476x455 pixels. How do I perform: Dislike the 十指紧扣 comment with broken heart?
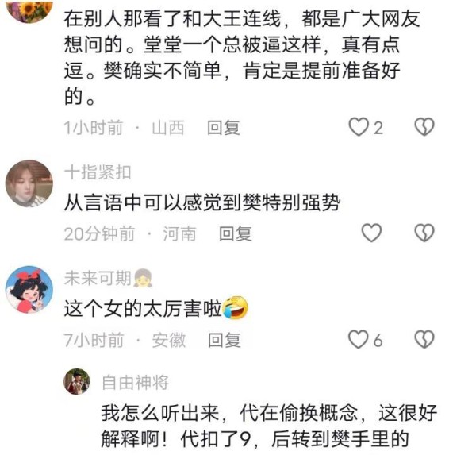pyautogui.click(x=424, y=233)
